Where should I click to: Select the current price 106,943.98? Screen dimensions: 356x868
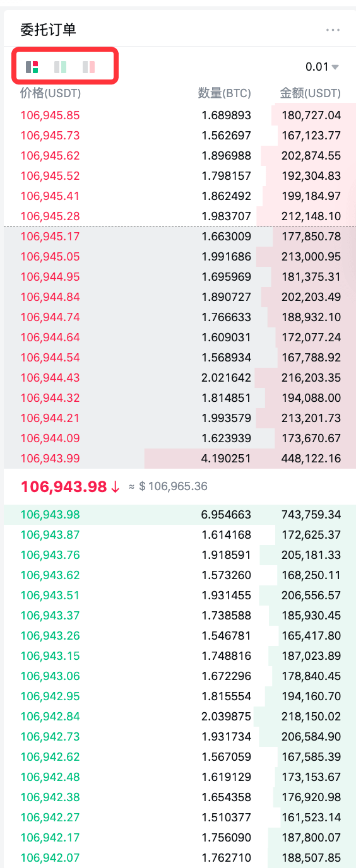pos(64,487)
